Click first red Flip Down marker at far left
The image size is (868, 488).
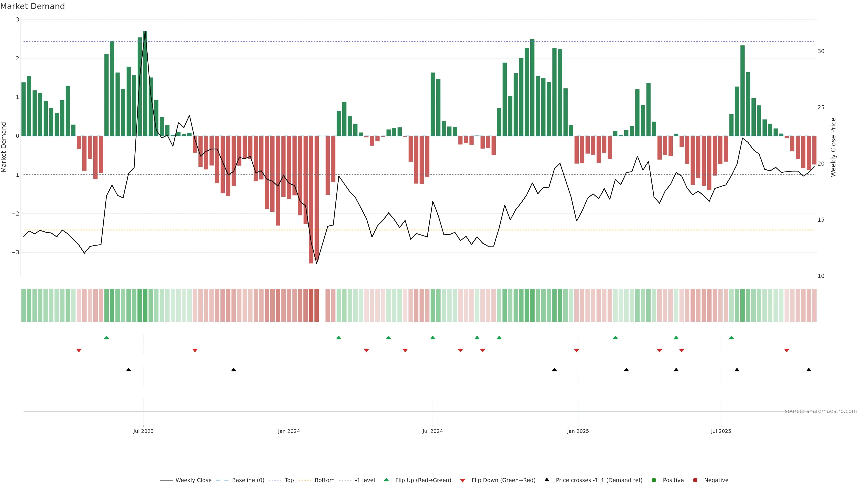point(79,351)
